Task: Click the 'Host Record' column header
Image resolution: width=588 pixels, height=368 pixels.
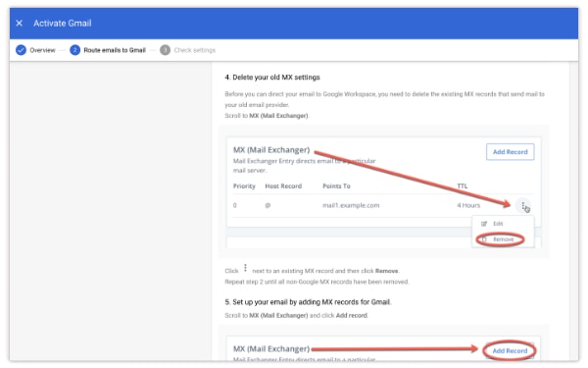Action: click(x=283, y=186)
